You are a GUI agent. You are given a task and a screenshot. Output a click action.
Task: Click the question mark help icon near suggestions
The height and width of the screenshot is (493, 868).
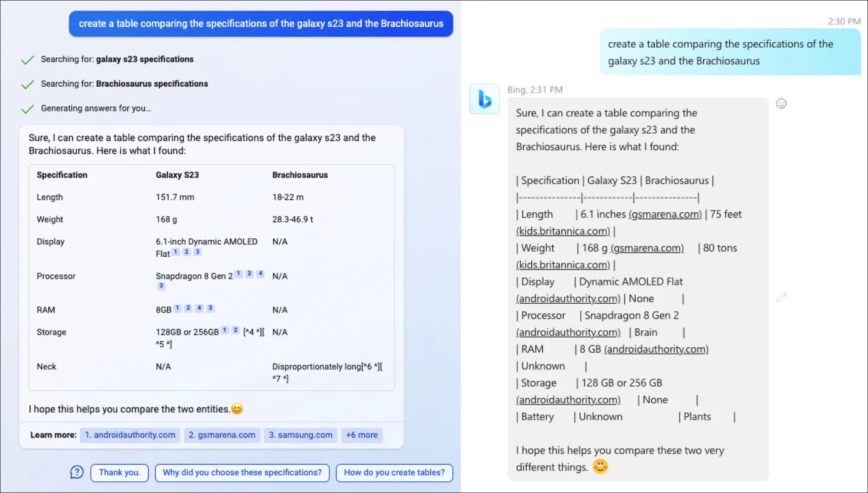pos(77,472)
